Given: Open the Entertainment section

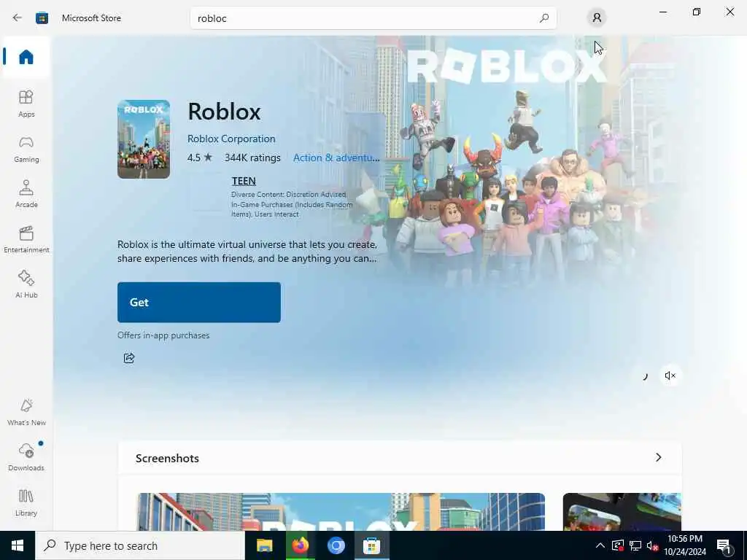Looking at the screenshot, I should click(x=26, y=239).
